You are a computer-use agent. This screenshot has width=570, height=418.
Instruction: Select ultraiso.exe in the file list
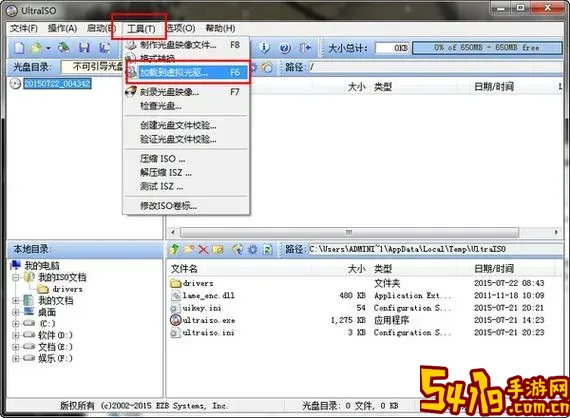coord(209,321)
